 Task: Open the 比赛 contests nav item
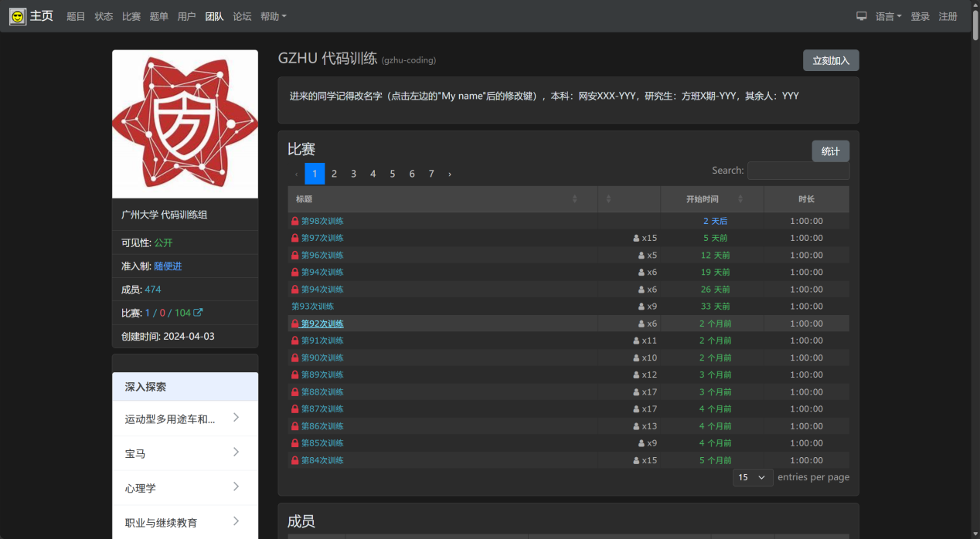click(x=131, y=16)
